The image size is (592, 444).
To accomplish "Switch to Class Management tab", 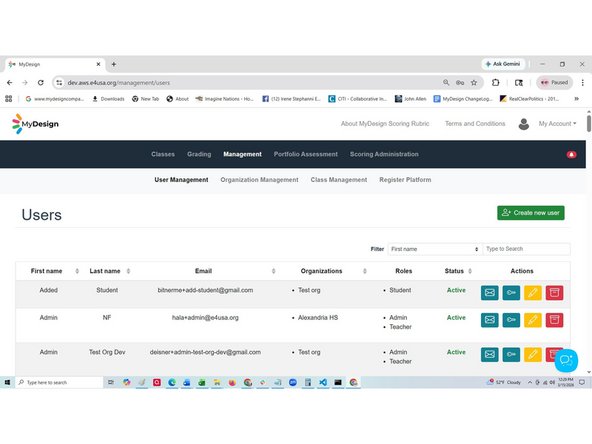I will (x=339, y=180).
